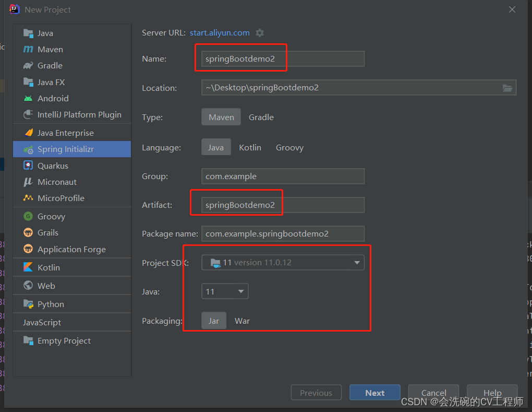Choose Kotlin as the language
This screenshot has height=412, width=532.
click(x=250, y=147)
